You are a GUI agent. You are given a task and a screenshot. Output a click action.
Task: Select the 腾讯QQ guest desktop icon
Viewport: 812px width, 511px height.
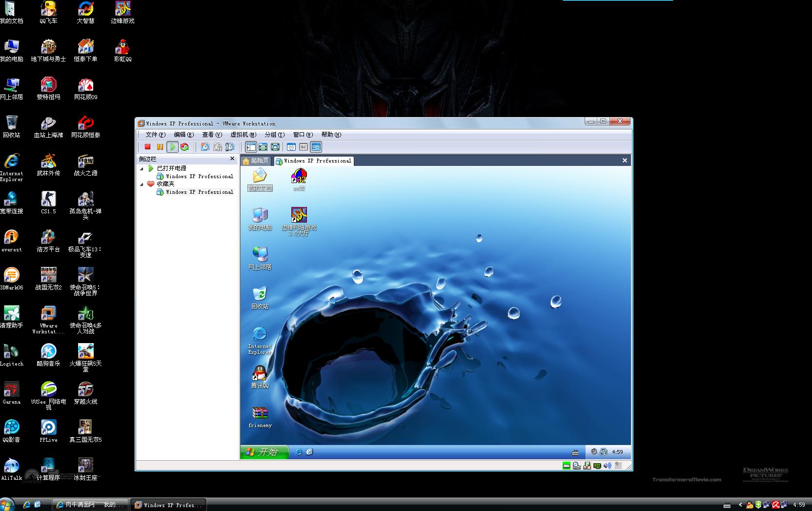[260, 377]
